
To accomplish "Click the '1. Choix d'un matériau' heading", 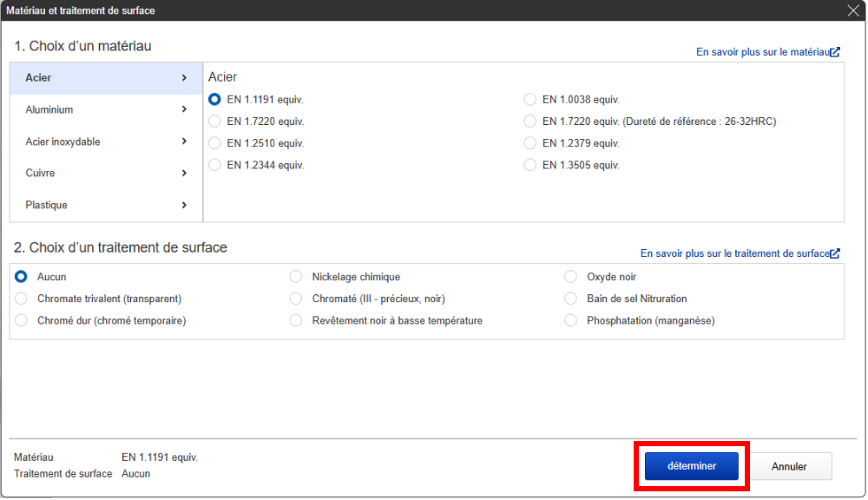I will click(82, 47).
